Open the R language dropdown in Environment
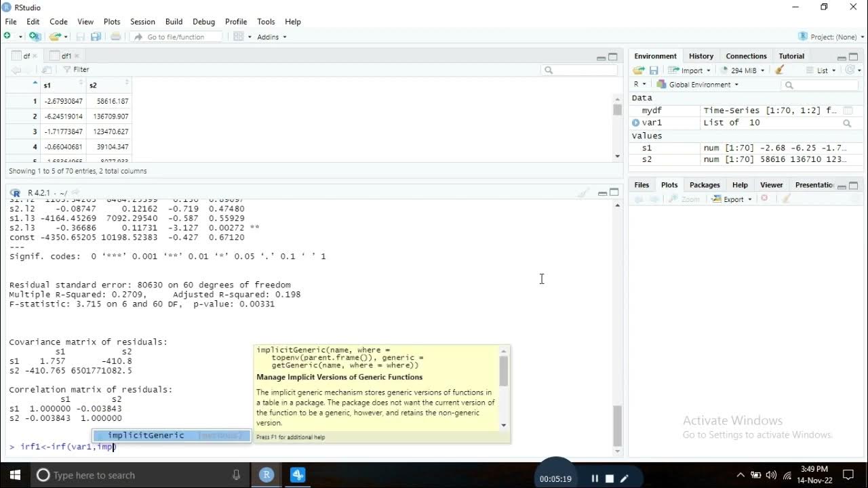This screenshot has width=868, height=488. click(640, 85)
